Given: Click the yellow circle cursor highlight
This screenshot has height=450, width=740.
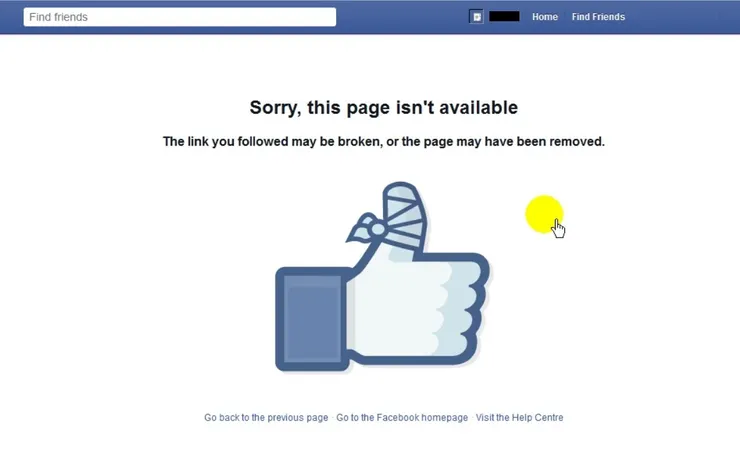Looking at the screenshot, I should [543, 213].
